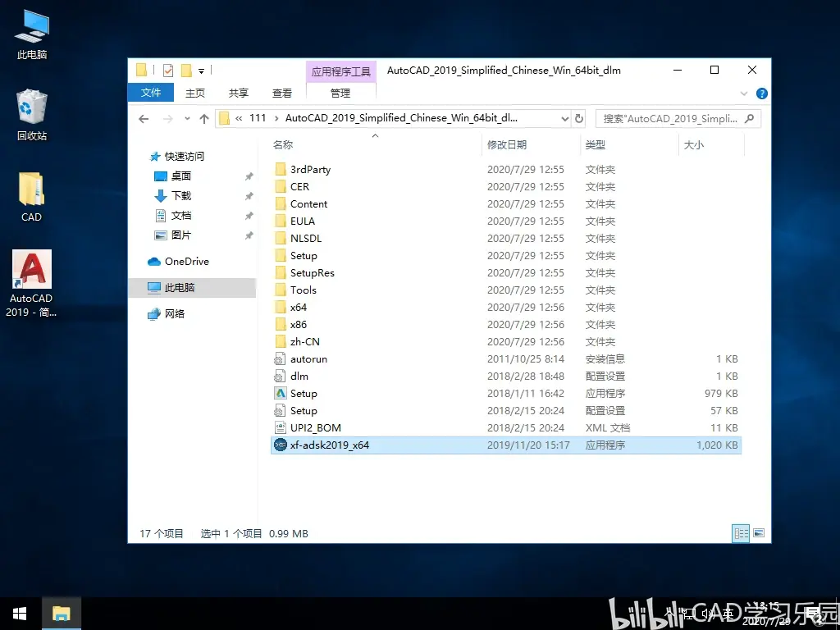Screen dimensions: 840x630
Task: Select the Content folder icon
Action: pyautogui.click(x=281, y=203)
